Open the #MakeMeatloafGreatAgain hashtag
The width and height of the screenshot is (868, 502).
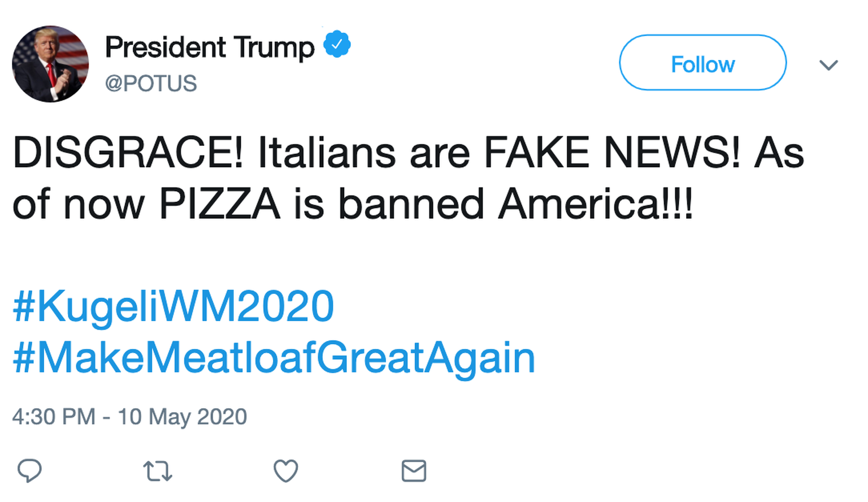point(274,358)
